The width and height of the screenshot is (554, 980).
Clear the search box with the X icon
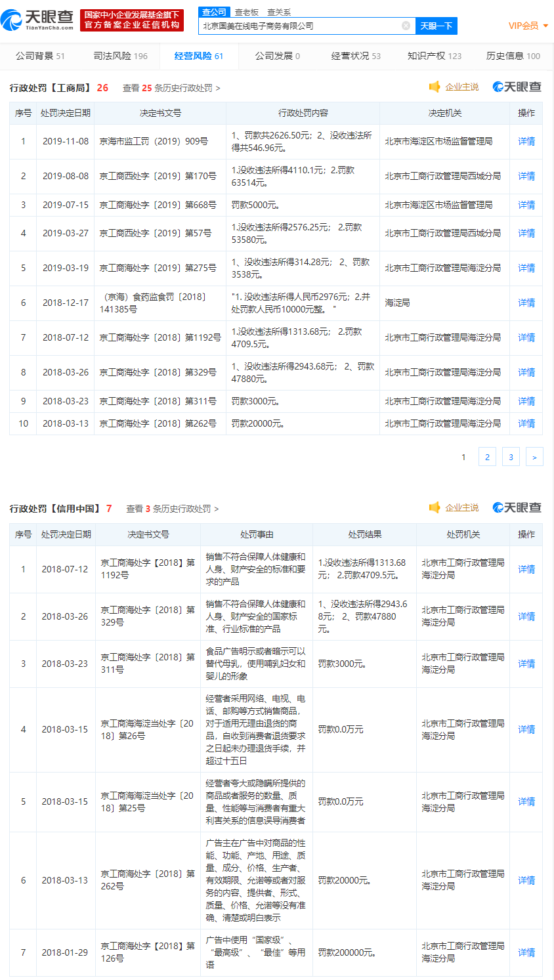(x=406, y=26)
